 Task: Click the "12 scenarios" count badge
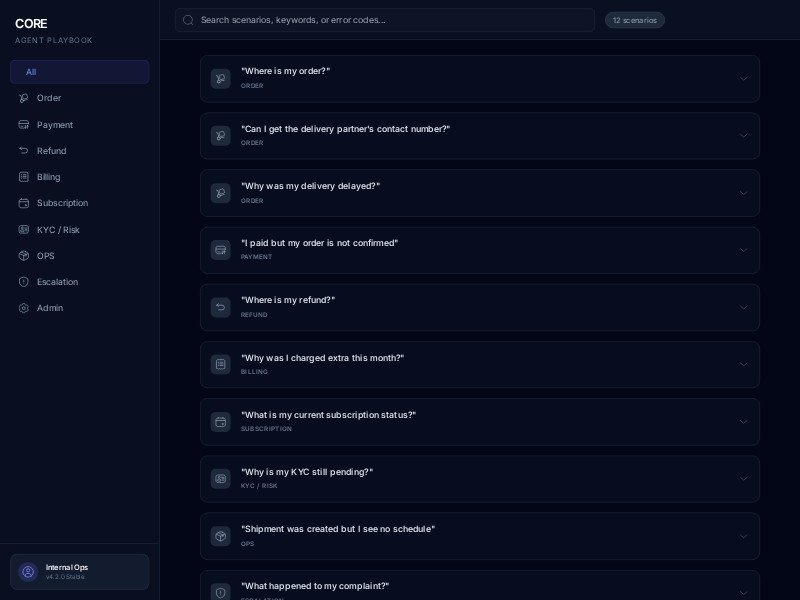coord(634,20)
